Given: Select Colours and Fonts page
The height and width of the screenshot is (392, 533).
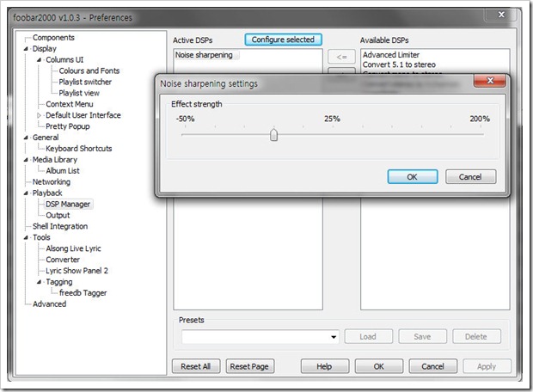Looking at the screenshot, I should tap(89, 70).
